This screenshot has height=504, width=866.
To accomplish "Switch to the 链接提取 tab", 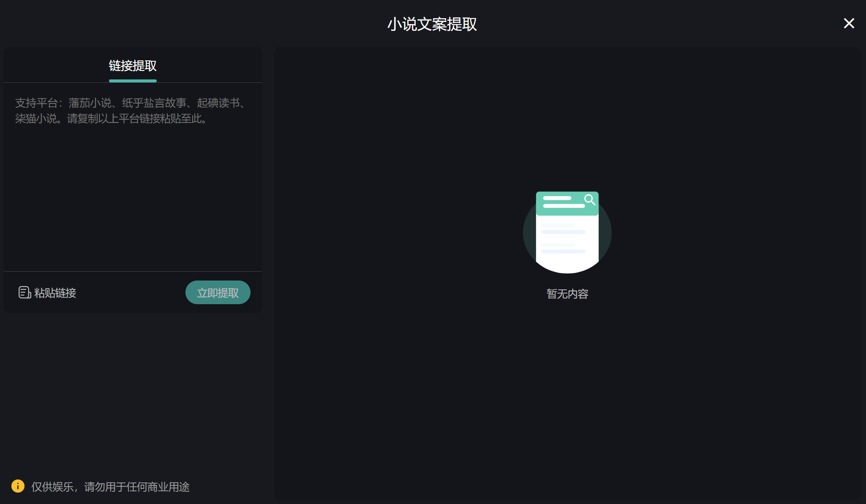I will coord(133,66).
